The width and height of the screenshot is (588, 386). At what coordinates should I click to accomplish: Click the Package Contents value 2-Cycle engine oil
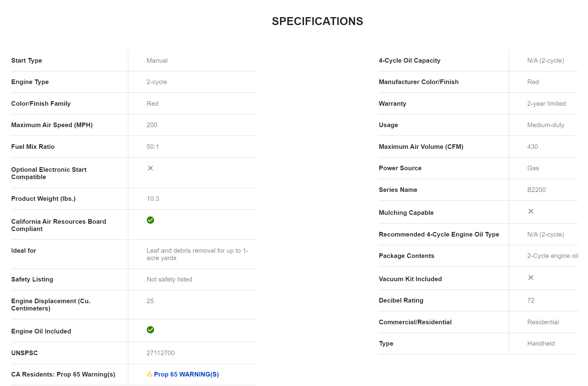click(x=552, y=256)
